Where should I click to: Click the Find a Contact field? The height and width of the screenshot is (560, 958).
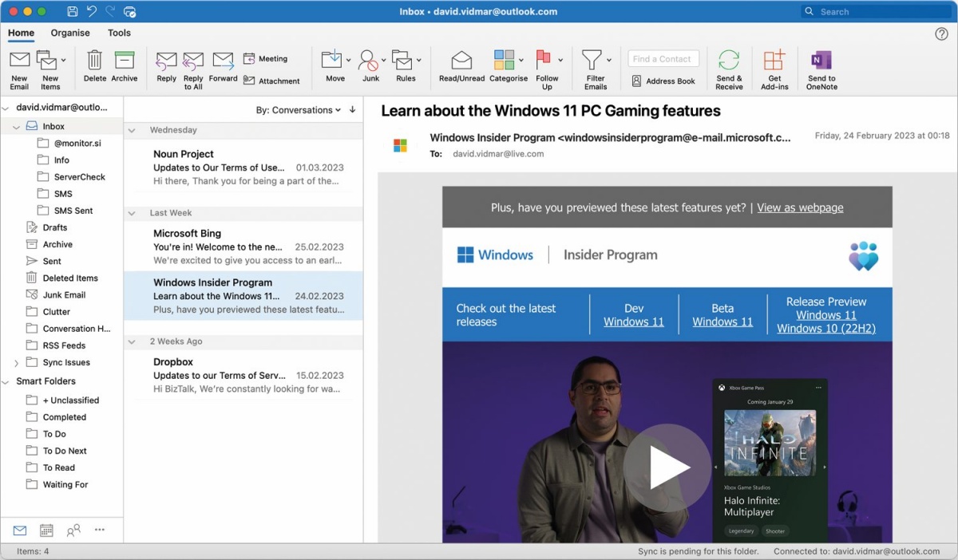(x=663, y=59)
